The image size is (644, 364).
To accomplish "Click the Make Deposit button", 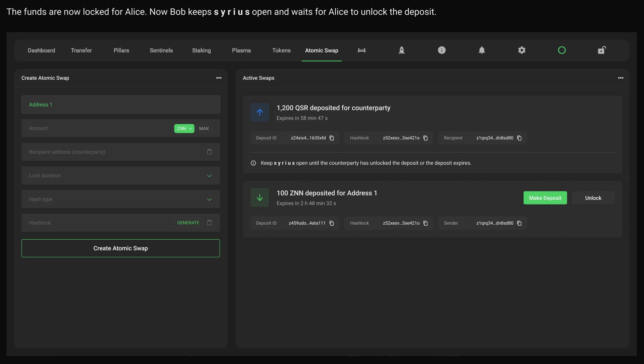I will pos(545,198).
